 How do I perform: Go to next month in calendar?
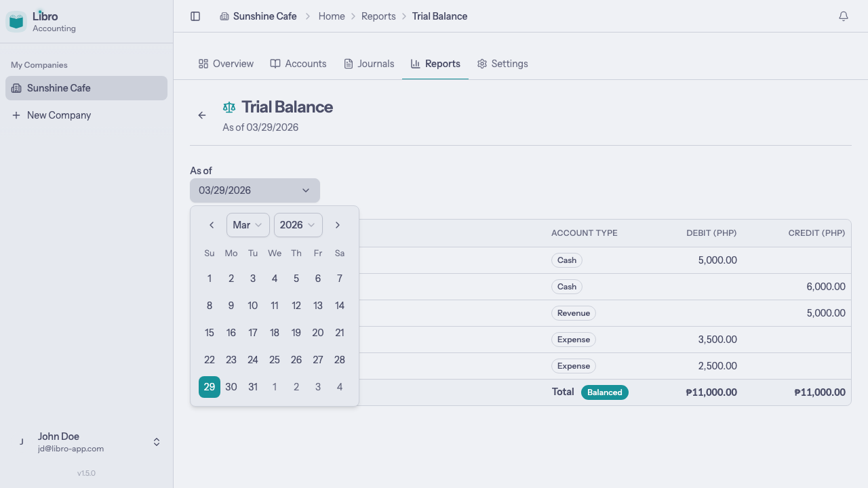[338, 225]
